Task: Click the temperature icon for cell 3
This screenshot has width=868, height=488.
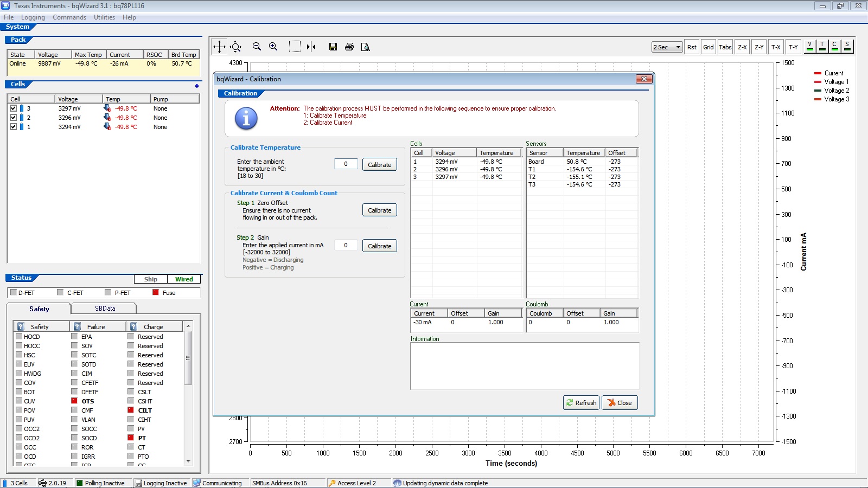Action: point(107,108)
